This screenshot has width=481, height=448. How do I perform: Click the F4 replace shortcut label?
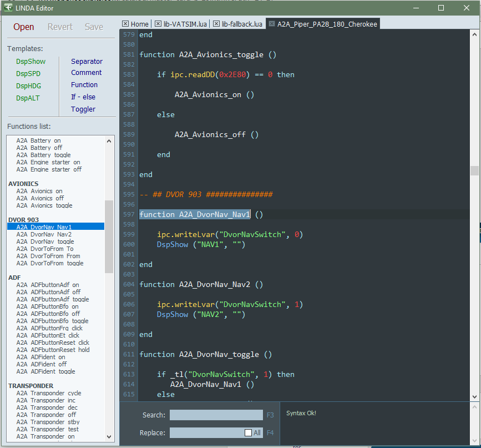pyautogui.click(x=270, y=432)
